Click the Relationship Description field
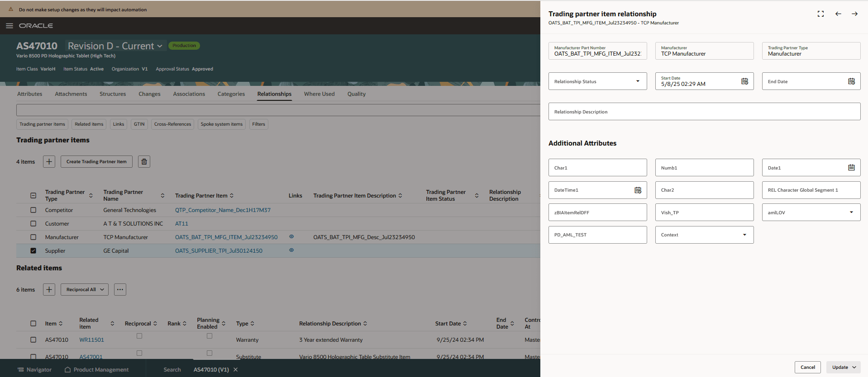Viewport: 868px width, 377px height. pyautogui.click(x=704, y=112)
